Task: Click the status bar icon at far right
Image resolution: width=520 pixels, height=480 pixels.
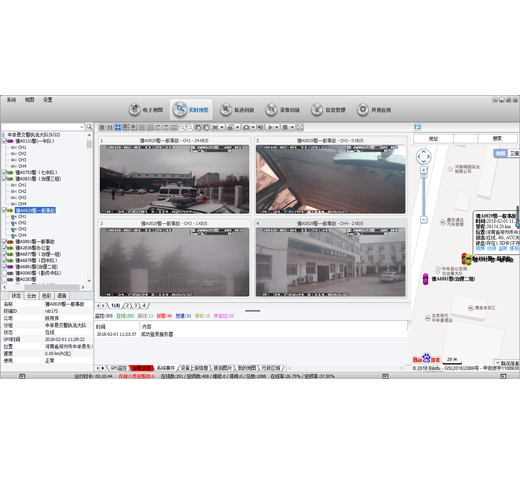Action: point(503,376)
